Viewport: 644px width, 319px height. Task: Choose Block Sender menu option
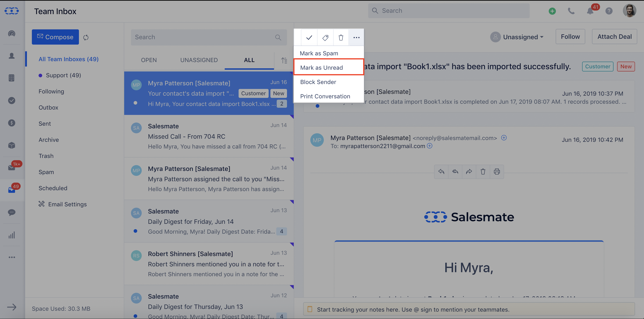[329, 82]
